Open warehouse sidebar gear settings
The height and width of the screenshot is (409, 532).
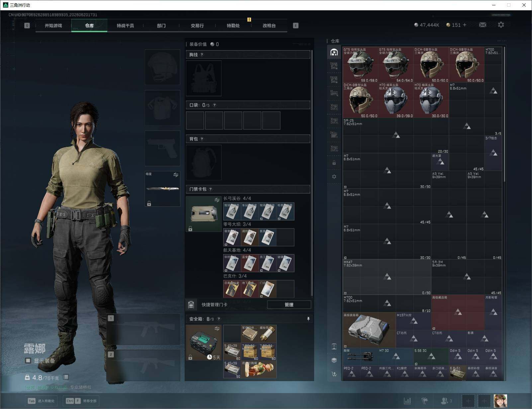pos(334,177)
